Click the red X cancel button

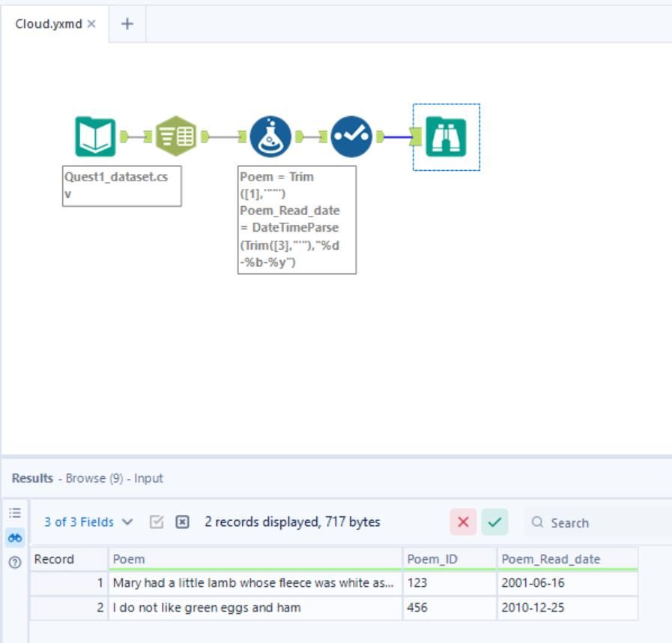click(463, 522)
